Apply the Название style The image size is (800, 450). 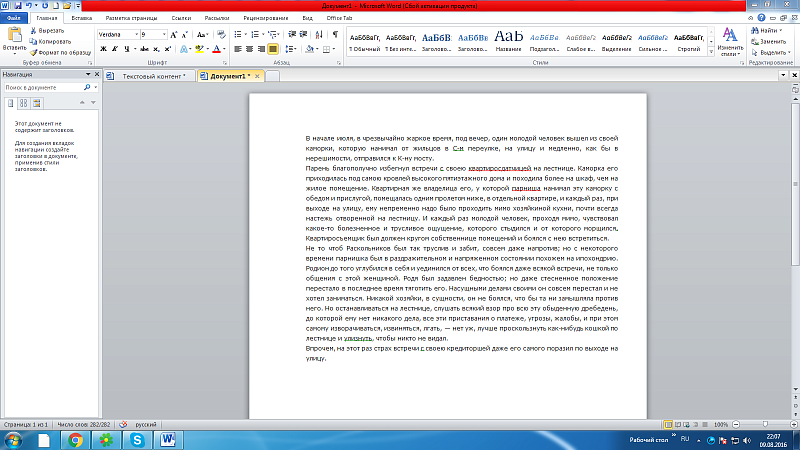[509, 40]
